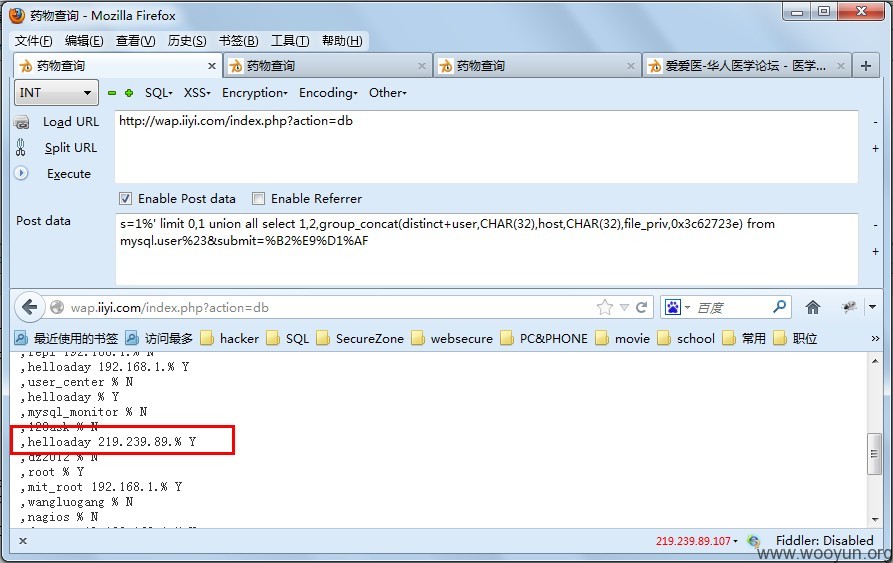Open the 编辑(E) menu
893x563 pixels.
[84, 41]
